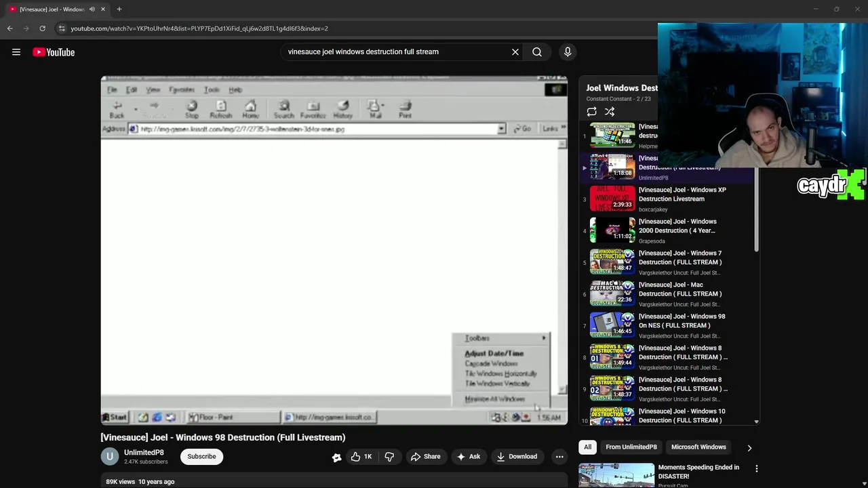Open the YouTube guide hamburger menu
This screenshot has height=488, width=868.
(16, 52)
